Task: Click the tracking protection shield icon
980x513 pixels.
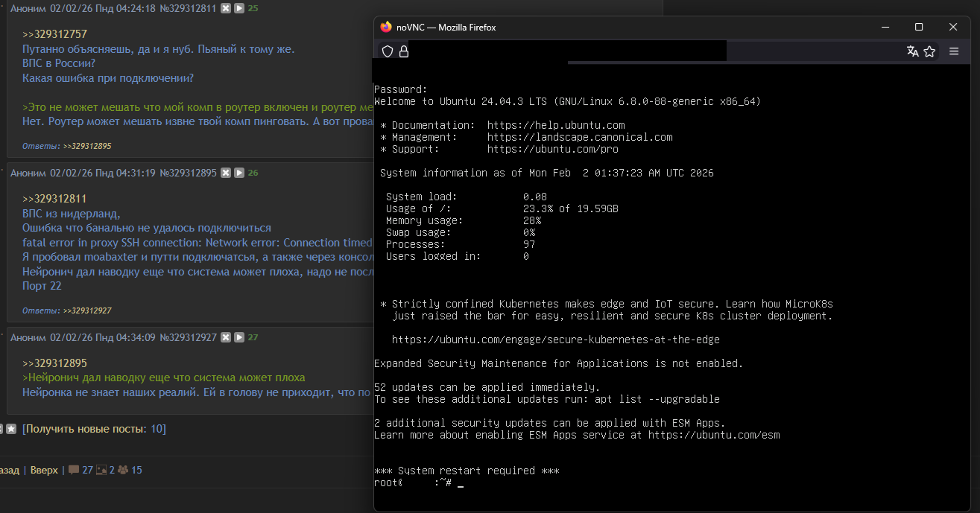Action: pos(387,51)
